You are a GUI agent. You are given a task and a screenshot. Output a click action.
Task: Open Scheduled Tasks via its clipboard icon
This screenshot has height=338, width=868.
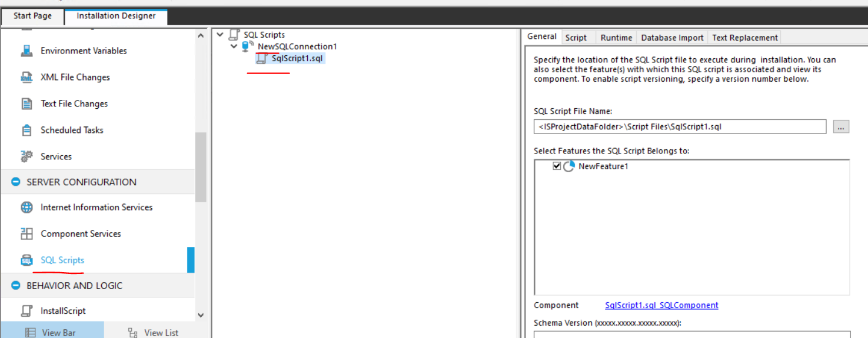26,130
